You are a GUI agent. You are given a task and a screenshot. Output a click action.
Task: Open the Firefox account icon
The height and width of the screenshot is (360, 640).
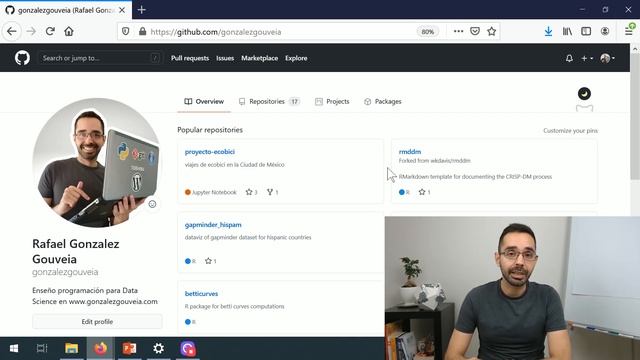point(605,31)
